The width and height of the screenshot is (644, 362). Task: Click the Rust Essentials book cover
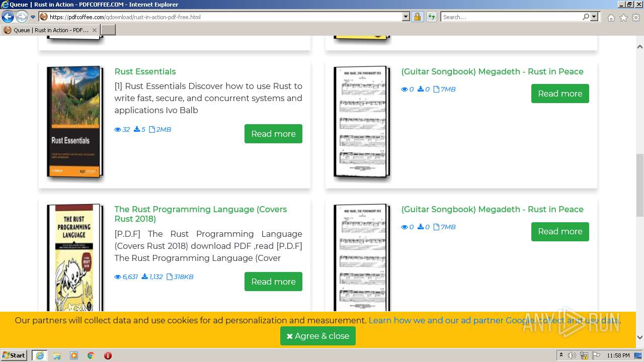75,122
